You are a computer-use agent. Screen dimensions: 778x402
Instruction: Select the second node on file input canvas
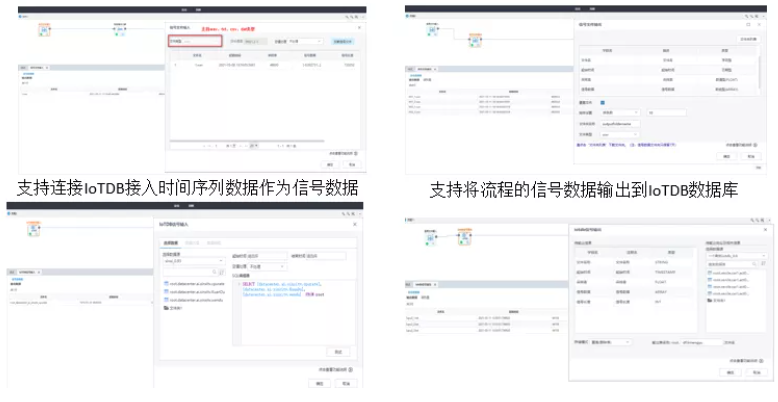click(120, 30)
